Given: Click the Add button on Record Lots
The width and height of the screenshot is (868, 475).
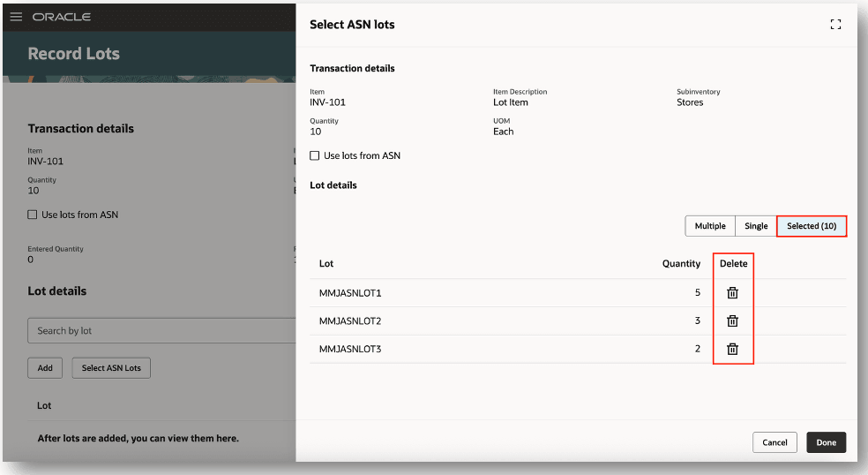Looking at the screenshot, I should (45, 368).
